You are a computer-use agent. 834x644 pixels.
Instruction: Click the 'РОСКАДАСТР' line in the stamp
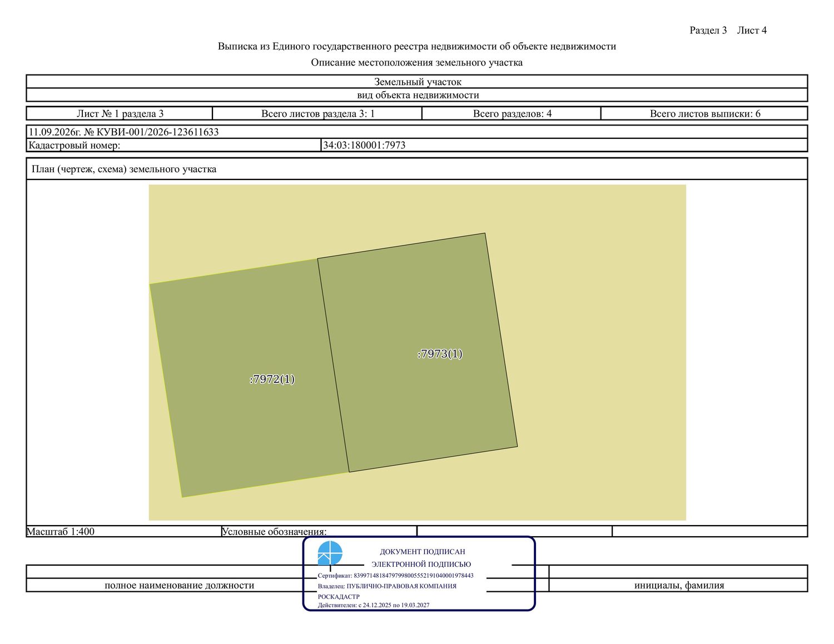click(339, 596)
